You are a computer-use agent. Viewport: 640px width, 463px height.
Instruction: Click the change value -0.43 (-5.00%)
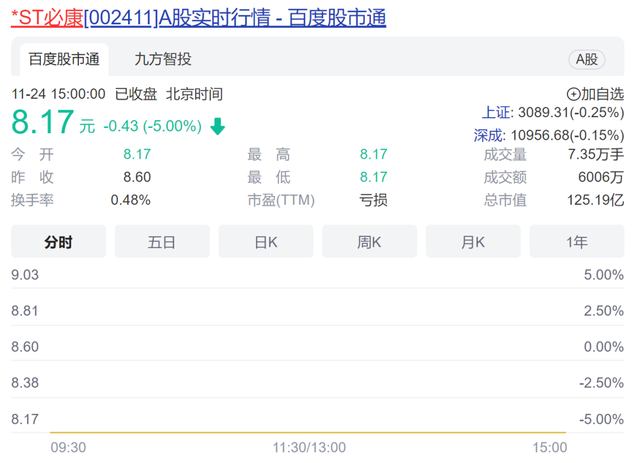153,126
